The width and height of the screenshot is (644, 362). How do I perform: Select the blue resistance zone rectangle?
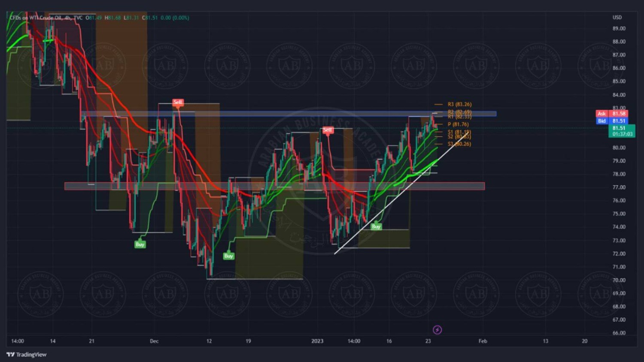click(x=289, y=114)
